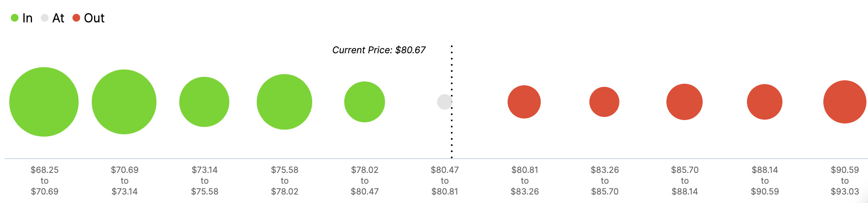Click the $90.59 to $93.03 axis label
The image size is (868, 203).
845,181
